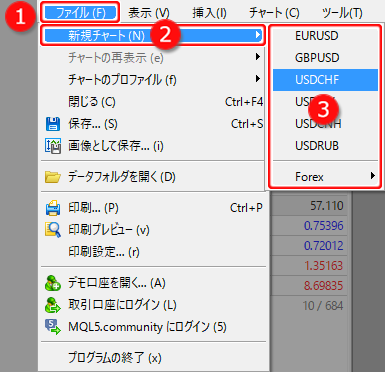Screen dimensions: 385x372
Task: Choose MQL5.community にログイン (5) entry
Action: 153,327
